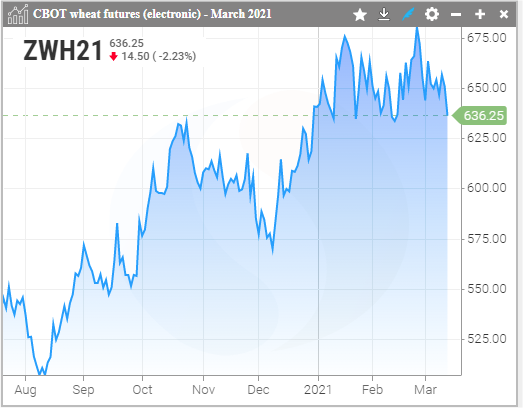This screenshot has height=408, width=523.
Task: Click the 675.00 price axis label
Action: click(x=486, y=38)
